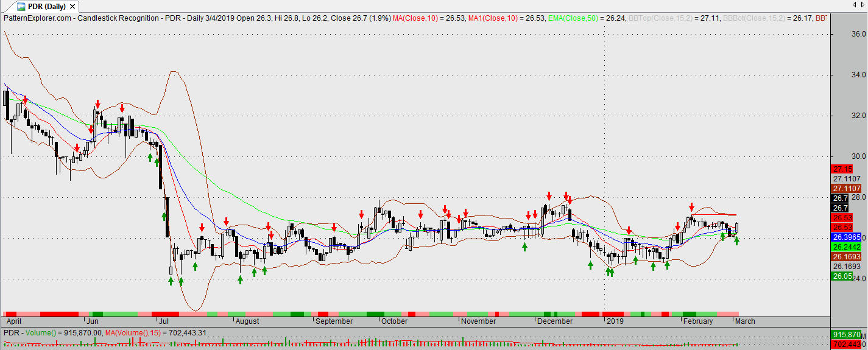Click the lone green arrow in late November
The height and width of the screenshot is (350, 868).
524,247
